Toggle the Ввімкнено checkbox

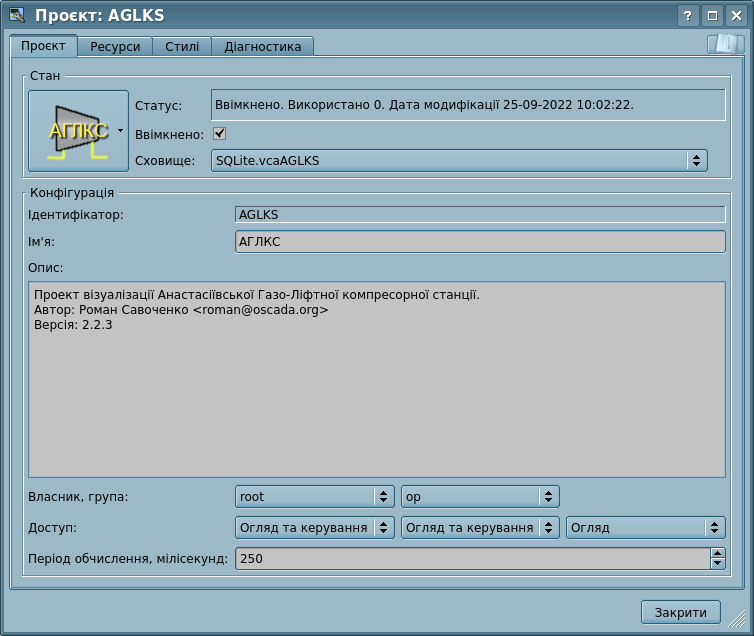(220, 134)
